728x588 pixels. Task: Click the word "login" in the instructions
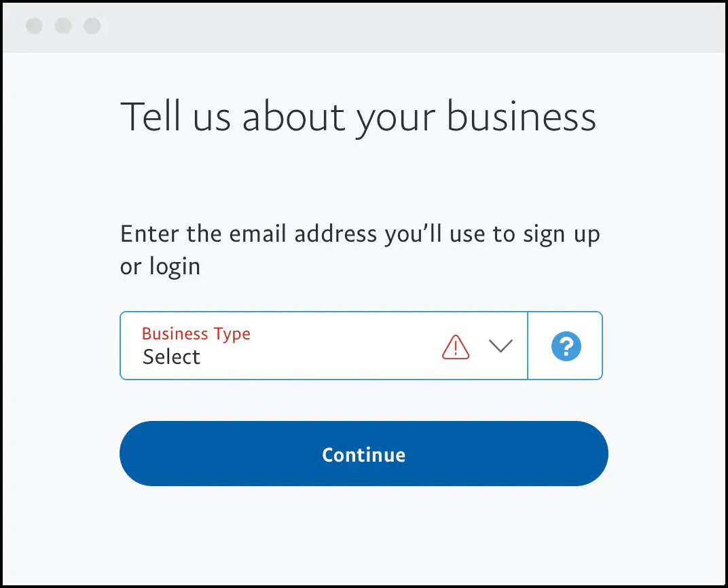point(175,267)
